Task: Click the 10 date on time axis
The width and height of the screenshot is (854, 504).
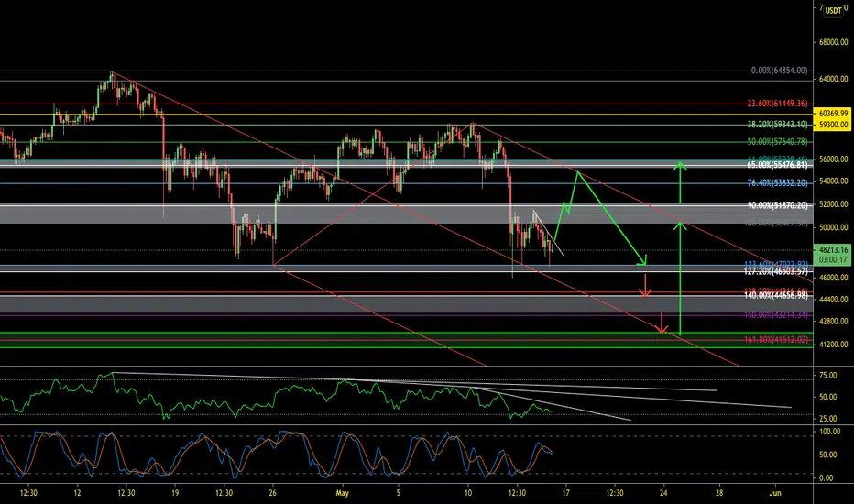Action: [x=468, y=493]
